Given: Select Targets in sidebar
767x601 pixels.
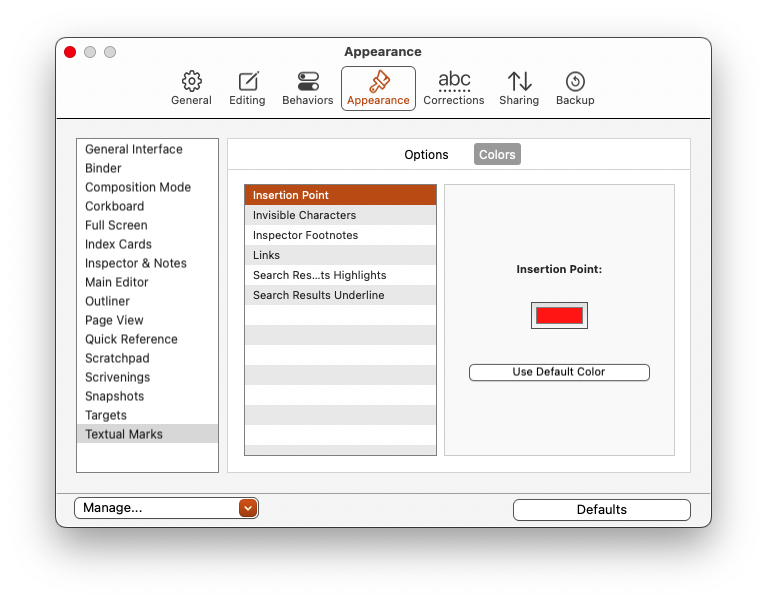Looking at the screenshot, I should 147,416.
